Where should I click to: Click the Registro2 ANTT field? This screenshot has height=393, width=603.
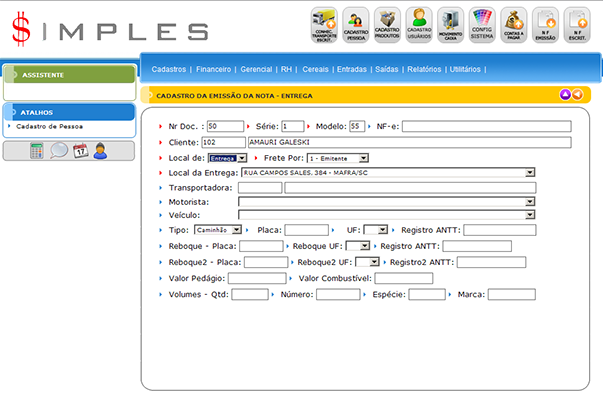[491, 262]
